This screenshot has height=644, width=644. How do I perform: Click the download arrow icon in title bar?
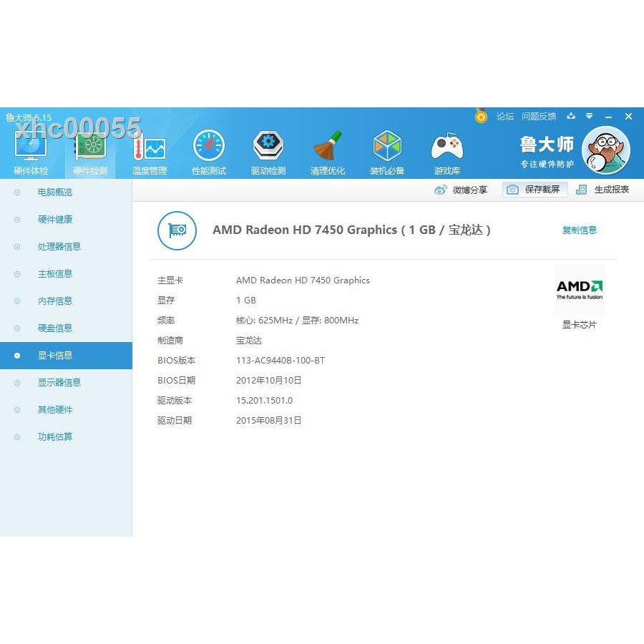pos(571,116)
